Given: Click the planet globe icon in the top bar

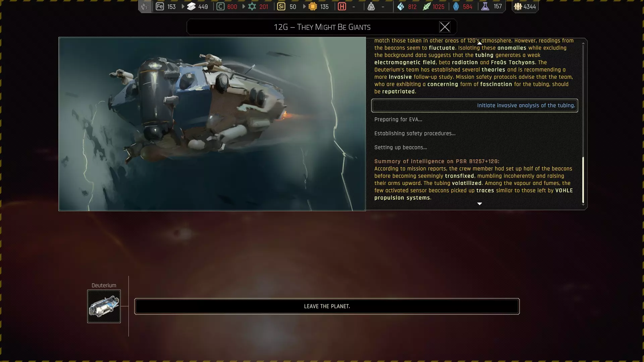Looking at the screenshot, I should point(145,6).
